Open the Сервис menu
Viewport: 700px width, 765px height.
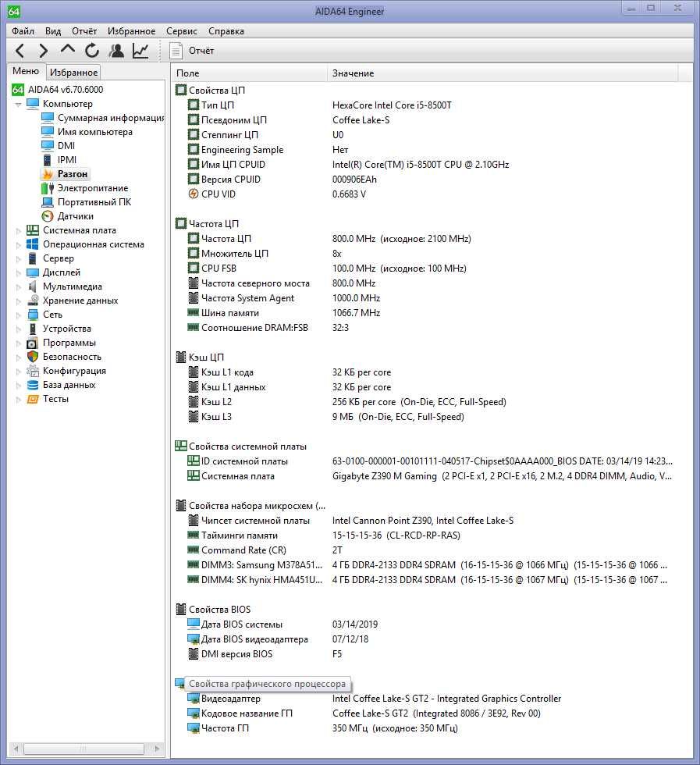click(x=182, y=30)
